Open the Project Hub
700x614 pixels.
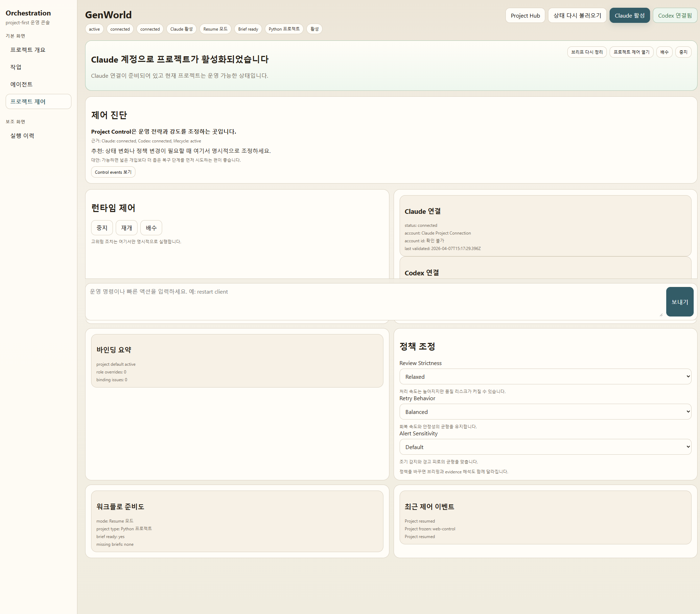click(525, 15)
